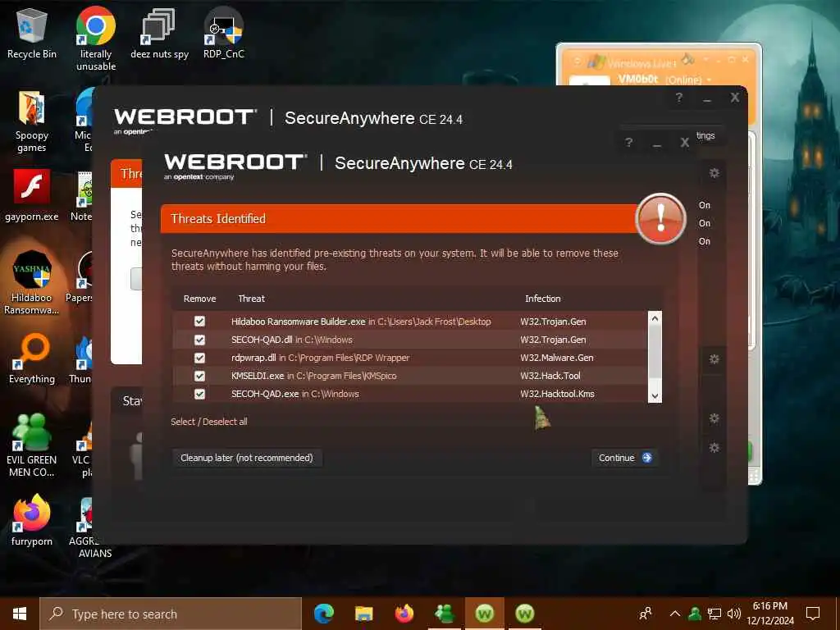
Task: Open Microsoft Edge from the taskbar
Action: (323, 614)
